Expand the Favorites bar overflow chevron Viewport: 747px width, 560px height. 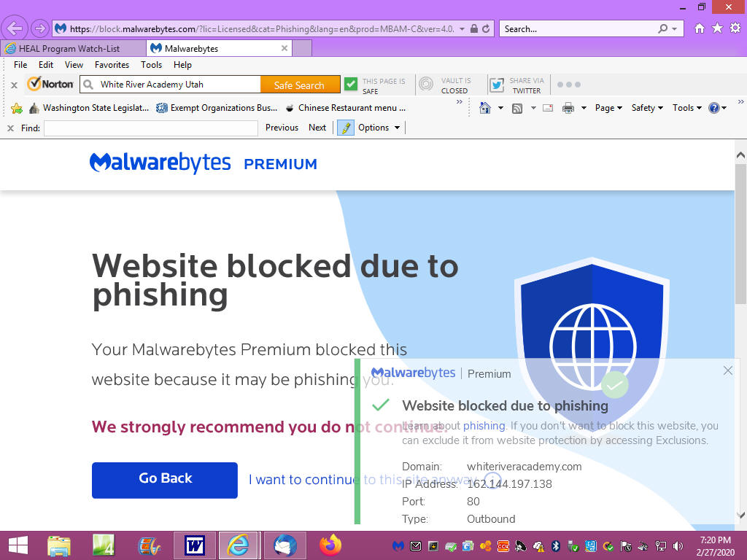460,102
